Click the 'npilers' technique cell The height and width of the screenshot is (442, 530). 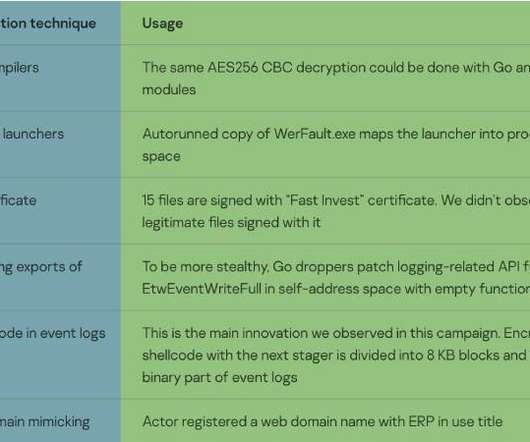pos(60,78)
